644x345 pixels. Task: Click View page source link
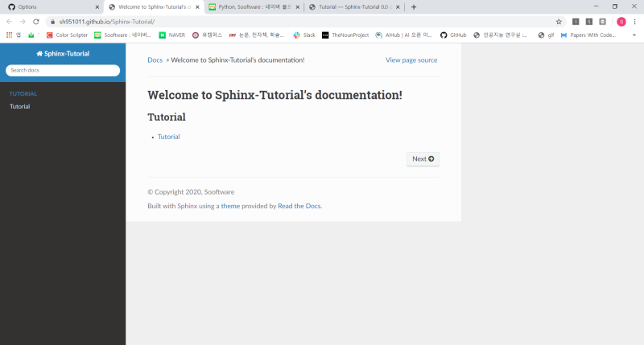click(411, 60)
